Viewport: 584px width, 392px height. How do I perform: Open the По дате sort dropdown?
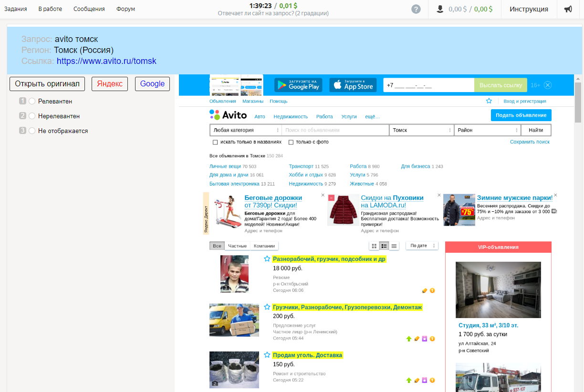[x=422, y=246]
